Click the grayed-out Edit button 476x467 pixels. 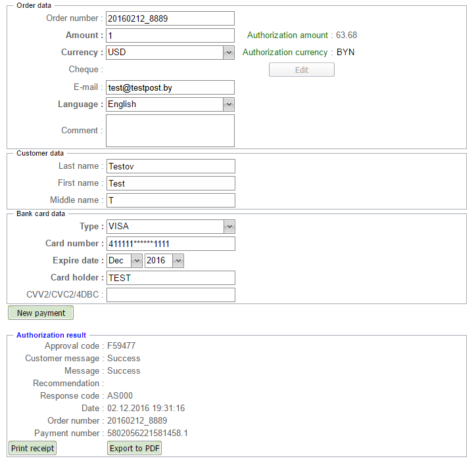(x=301, y=70)
